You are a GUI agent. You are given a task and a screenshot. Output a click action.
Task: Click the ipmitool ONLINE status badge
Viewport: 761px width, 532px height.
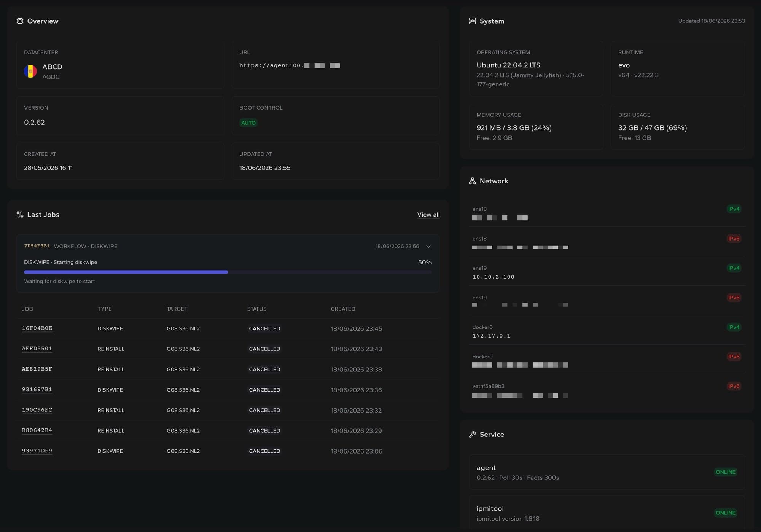725,513
